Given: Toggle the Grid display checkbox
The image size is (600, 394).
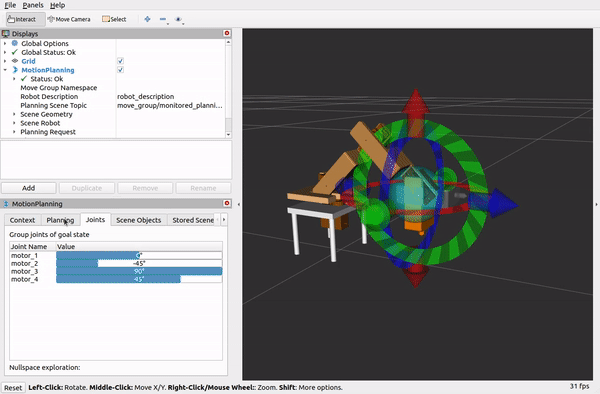Looking at the screenshot, I should tap(121, 61).
